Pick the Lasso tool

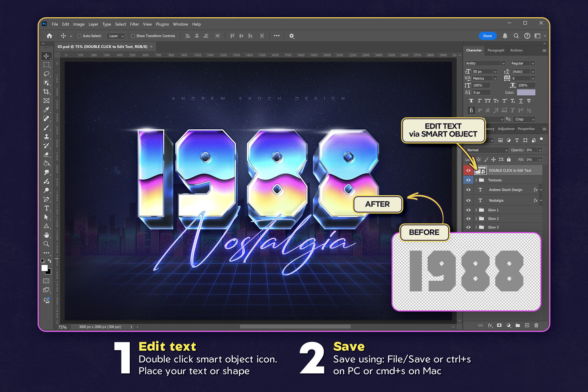tap(46, 74)
